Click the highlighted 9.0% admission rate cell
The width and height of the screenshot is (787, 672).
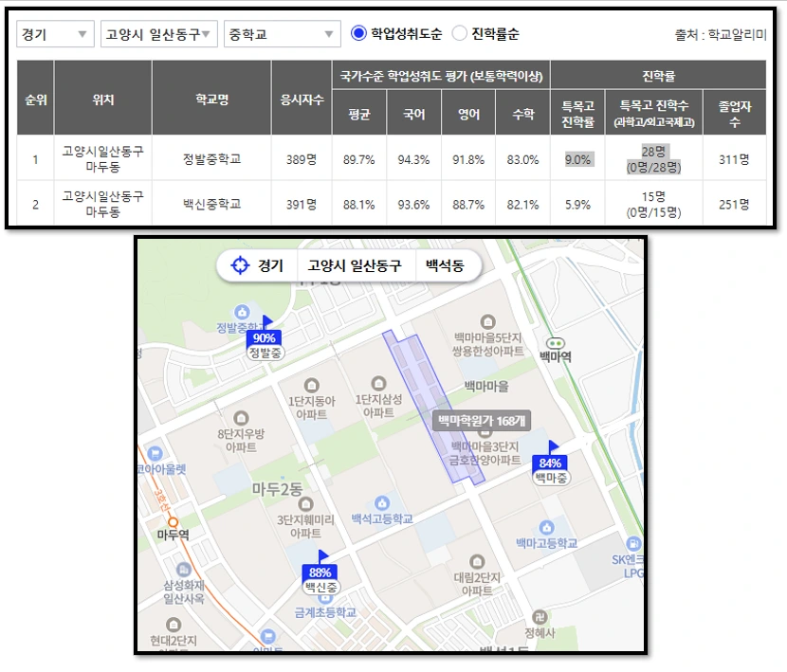tap(578, 159)
